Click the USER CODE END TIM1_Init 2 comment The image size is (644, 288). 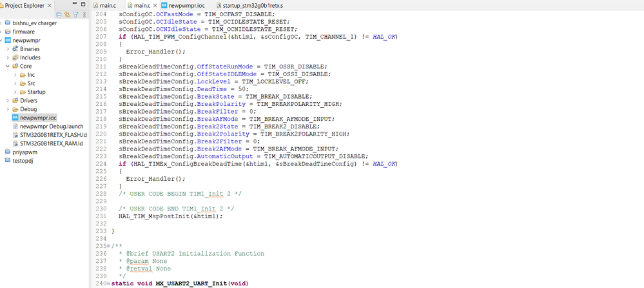(177, 209)
